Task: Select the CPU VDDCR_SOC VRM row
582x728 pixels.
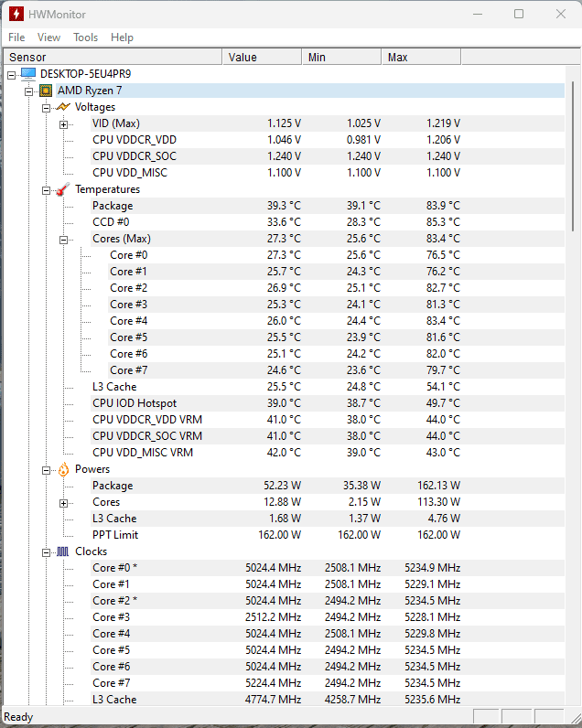Action: tap(328, 436)
